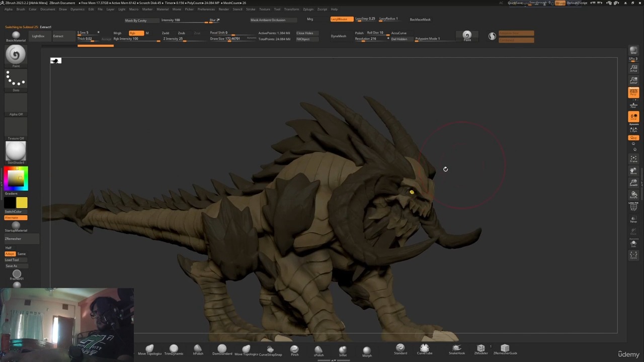
Task: Select the Morph brush
Action: click(x=367, y=348)
